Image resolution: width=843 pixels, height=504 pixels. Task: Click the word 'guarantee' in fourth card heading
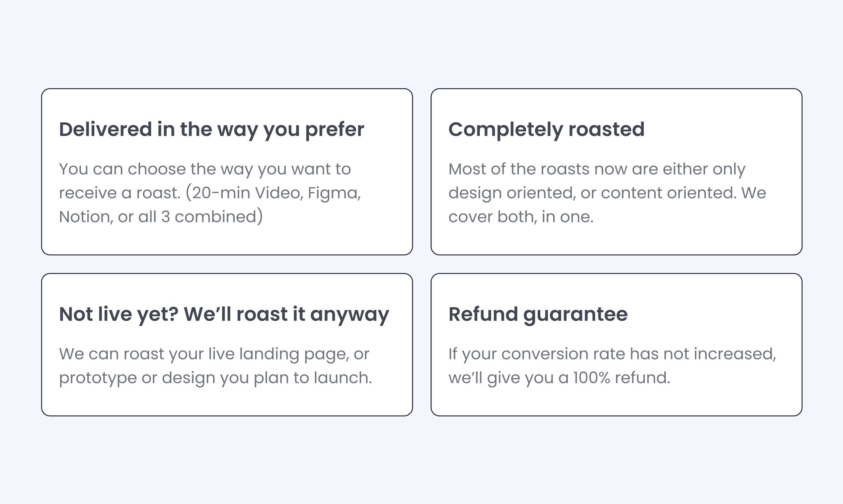coord(575,315)
